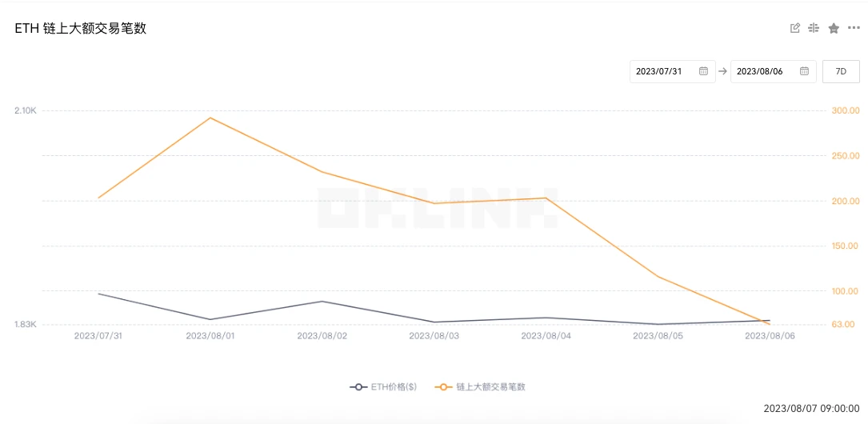Click ETH price line at 2023/08/02
The image size is (868, 424).
pos(322,302)
